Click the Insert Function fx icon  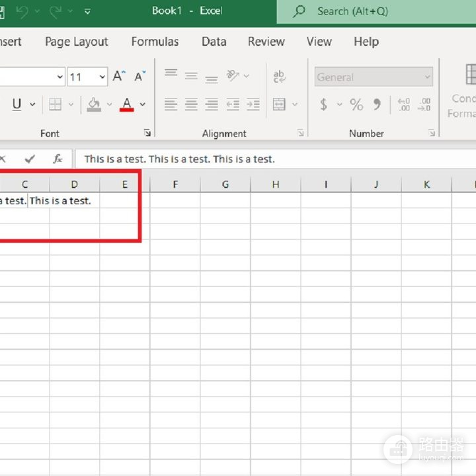(58, 159)
